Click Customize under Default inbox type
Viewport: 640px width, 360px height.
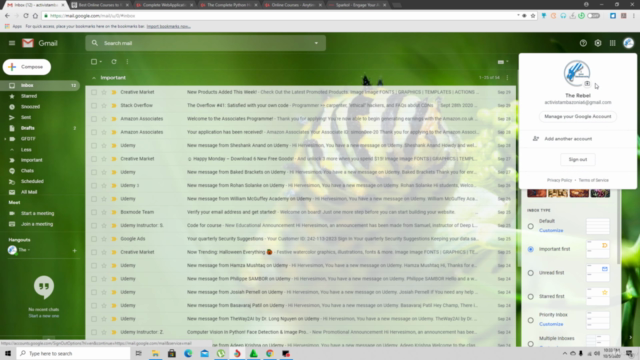(551, 230)
